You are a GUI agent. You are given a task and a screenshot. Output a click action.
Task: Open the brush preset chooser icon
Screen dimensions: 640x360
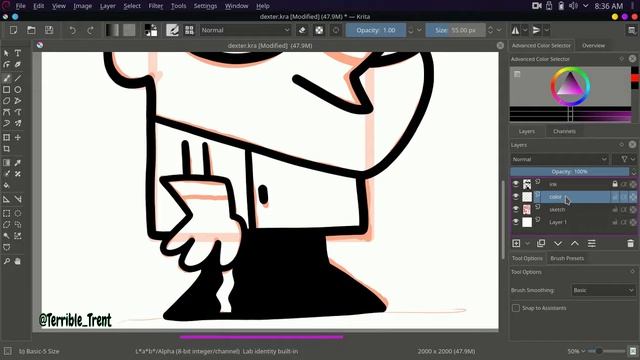pos(189,30)
